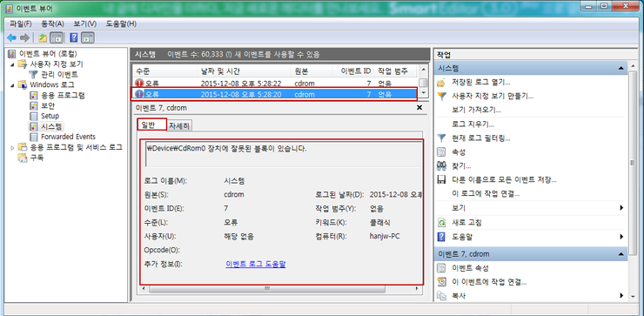Click the Up one level folder icon
Image resolution: width=644 pixels, height=316 pixels.
tap(43, 38)
